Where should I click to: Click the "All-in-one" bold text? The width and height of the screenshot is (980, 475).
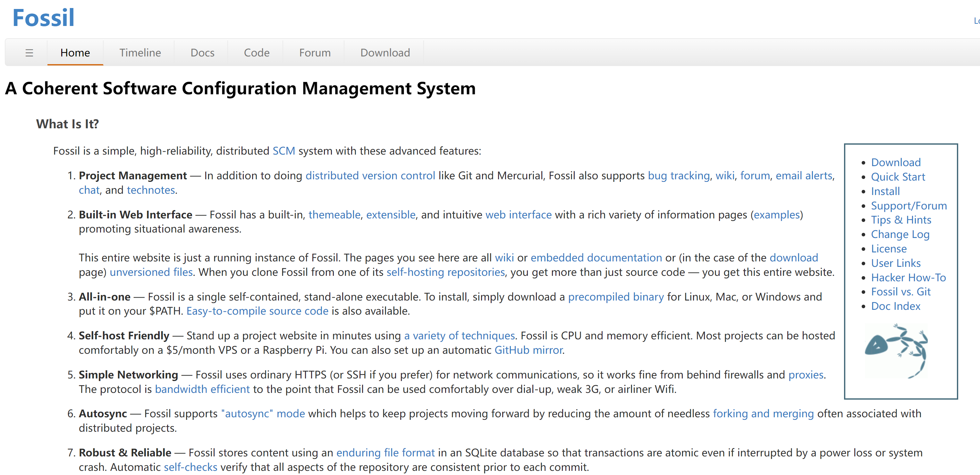(104, 297)
